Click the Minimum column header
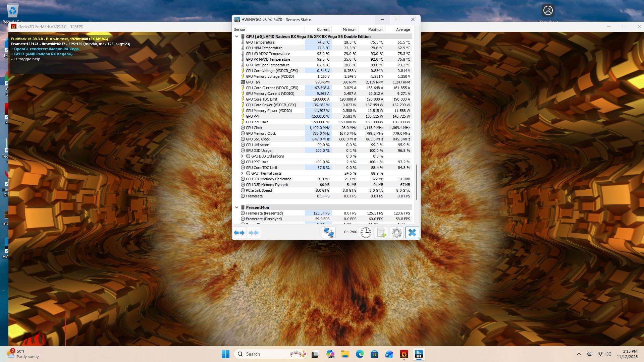This screenshot has width=644, height=362. tap(345, 29)
